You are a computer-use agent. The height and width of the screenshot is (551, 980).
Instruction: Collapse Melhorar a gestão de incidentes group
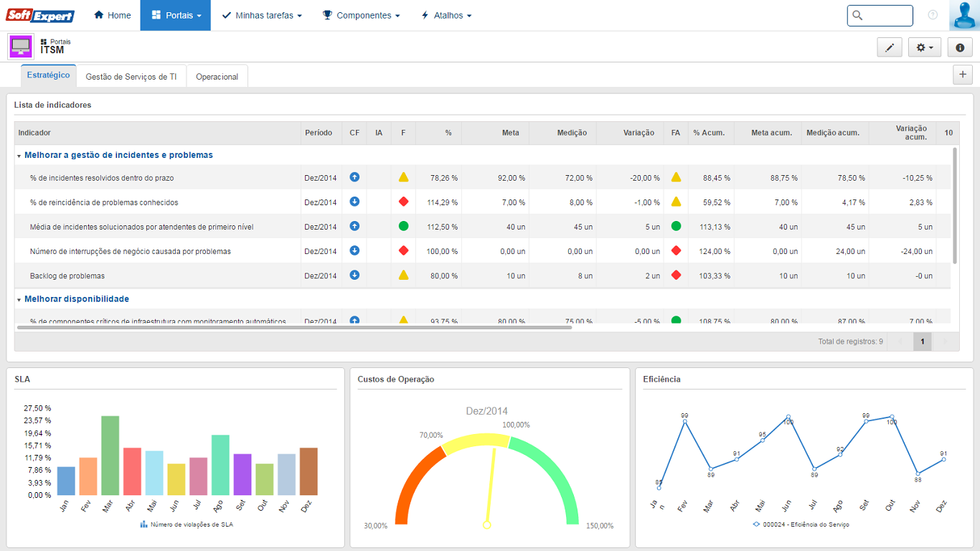click(19, 156)
